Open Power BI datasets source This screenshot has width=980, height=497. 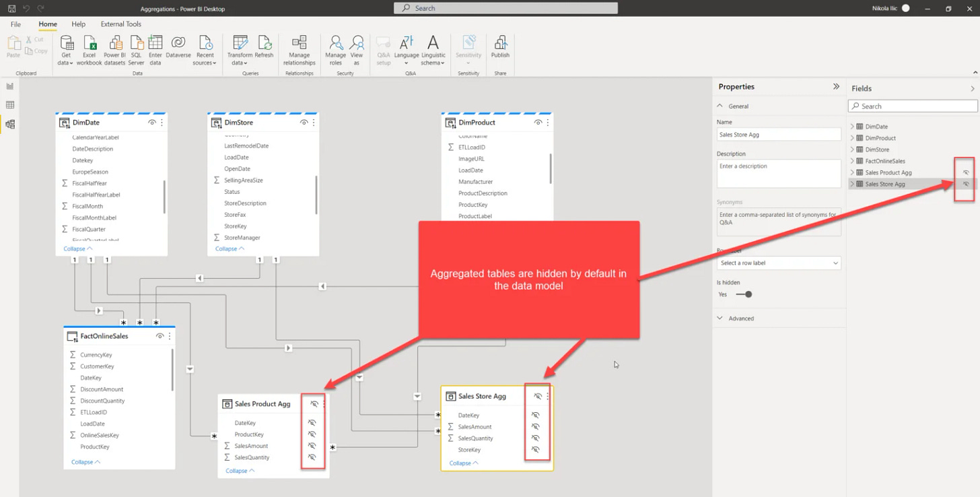pos(114,51)
